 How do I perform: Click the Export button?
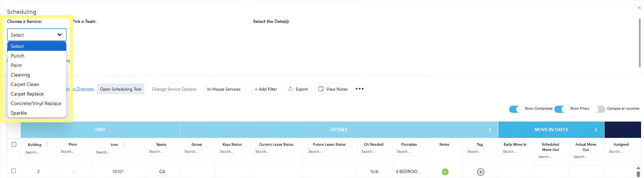coord(298,89)
